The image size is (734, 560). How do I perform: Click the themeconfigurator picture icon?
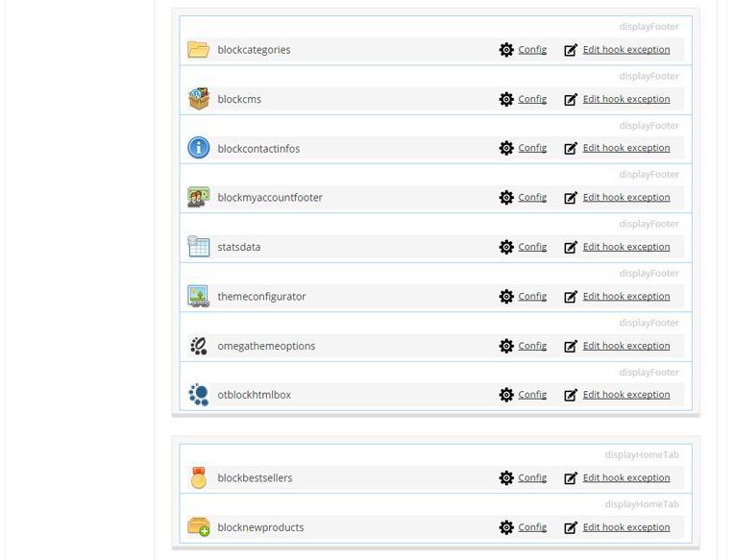click(199, 296)
